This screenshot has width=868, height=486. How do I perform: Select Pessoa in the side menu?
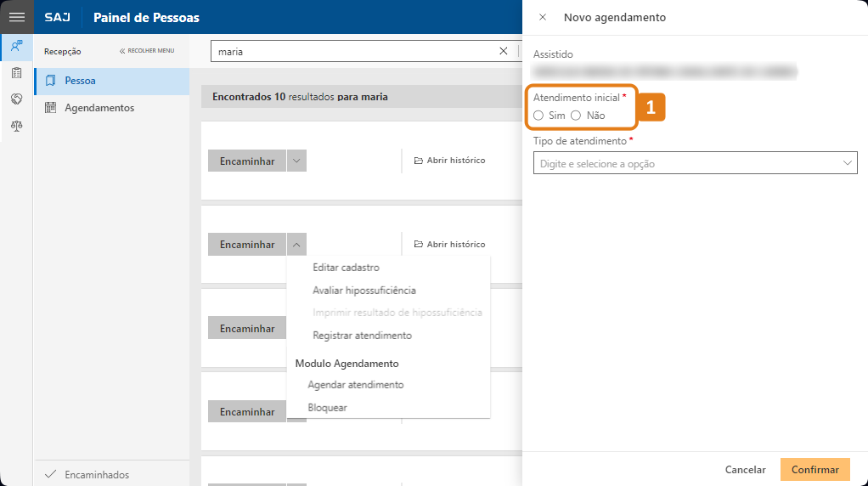[112, 81]
